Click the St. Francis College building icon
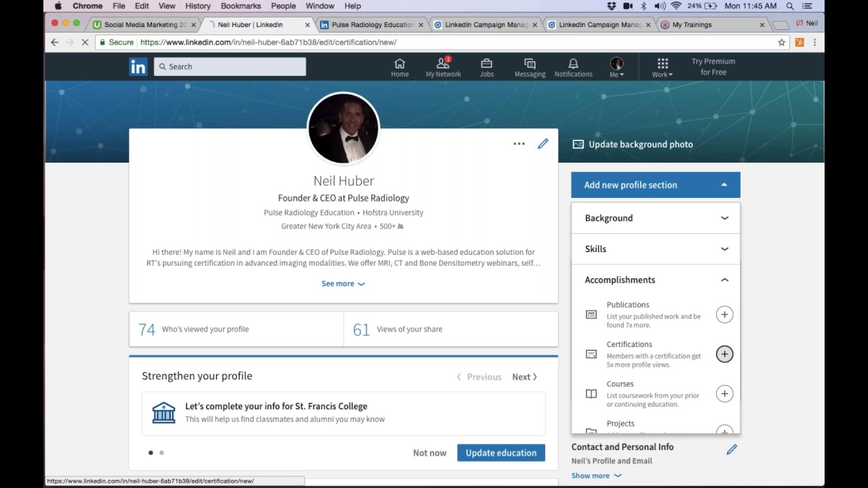The image size is (868, 488). (163, 412)
